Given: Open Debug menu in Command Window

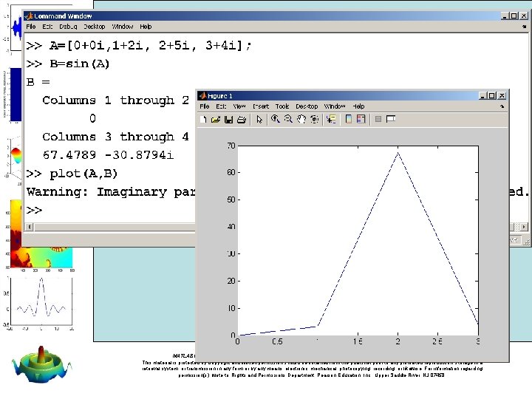Looking at the screenshot, I should (68, 27).
